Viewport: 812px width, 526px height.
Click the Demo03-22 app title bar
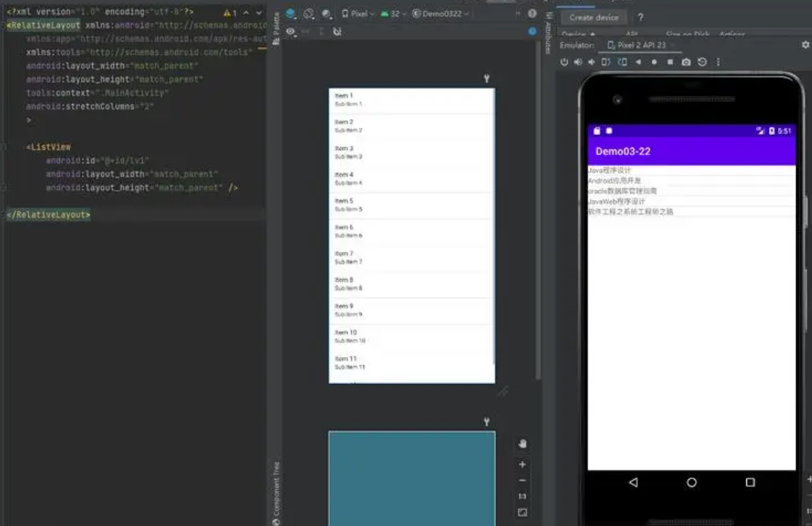[x=691, y=152]
